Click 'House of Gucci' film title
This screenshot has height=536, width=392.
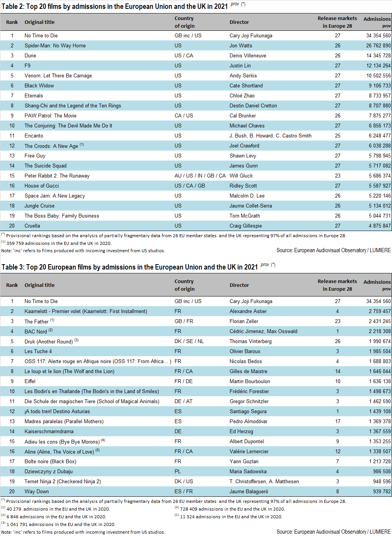(x=42, y=186)
